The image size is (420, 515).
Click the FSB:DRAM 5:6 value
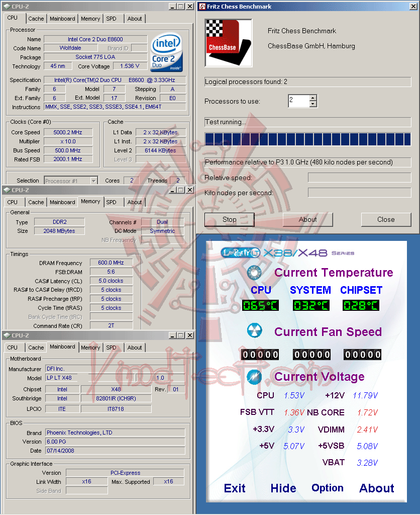[x=111, y=272]
